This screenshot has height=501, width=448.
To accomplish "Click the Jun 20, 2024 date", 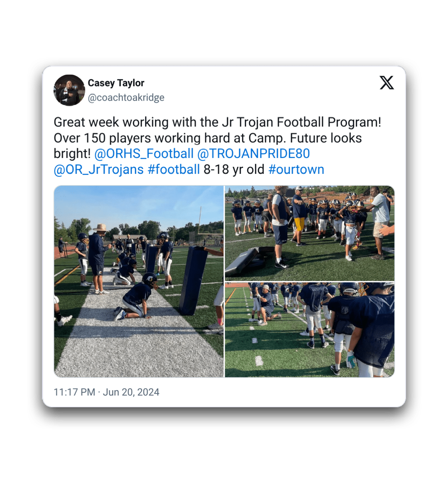I will tap(131, 392).
